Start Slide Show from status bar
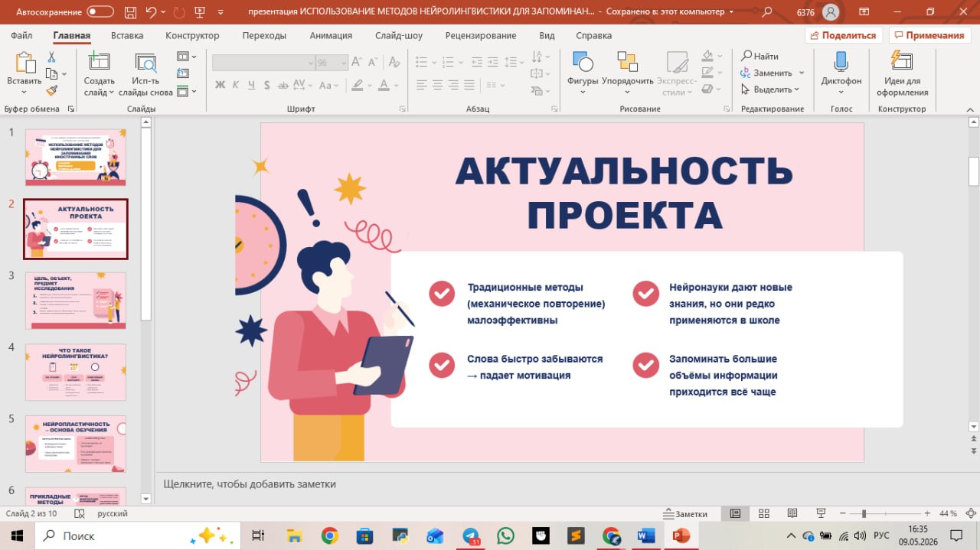 [821, 513]
